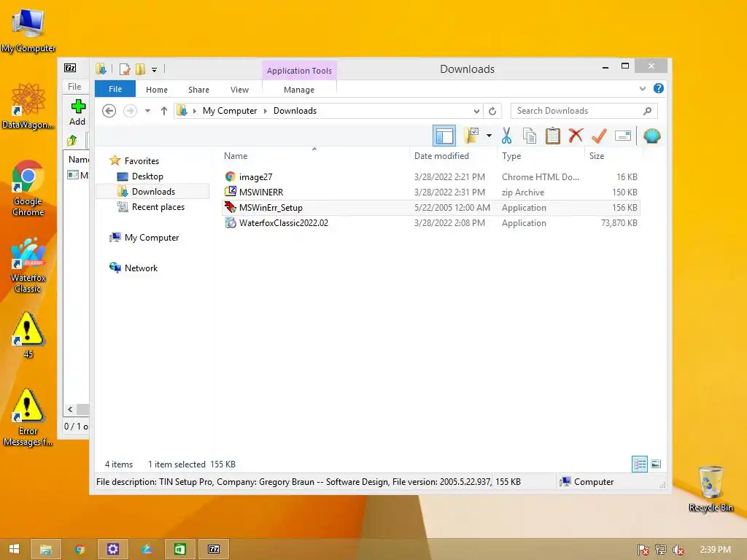
Task: Expand breadcrumb arrow before My Computer
Action: [194, 111]
